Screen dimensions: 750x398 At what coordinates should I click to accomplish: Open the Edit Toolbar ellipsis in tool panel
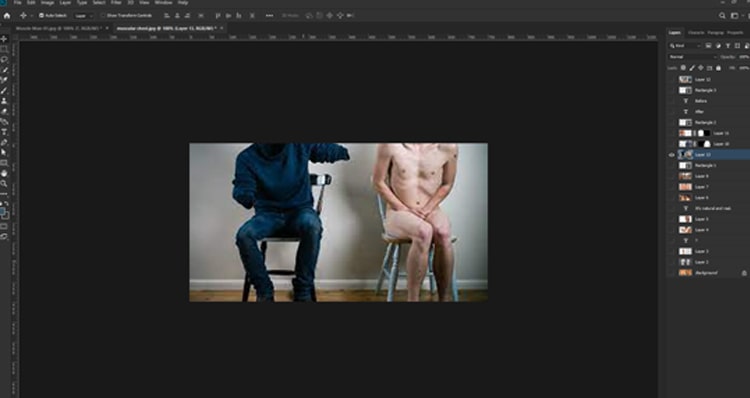[4, 194]
